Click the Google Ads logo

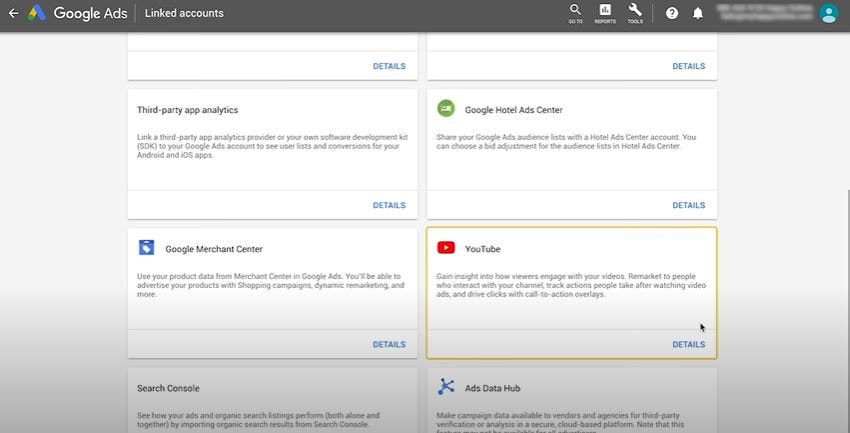coord(78,13)
